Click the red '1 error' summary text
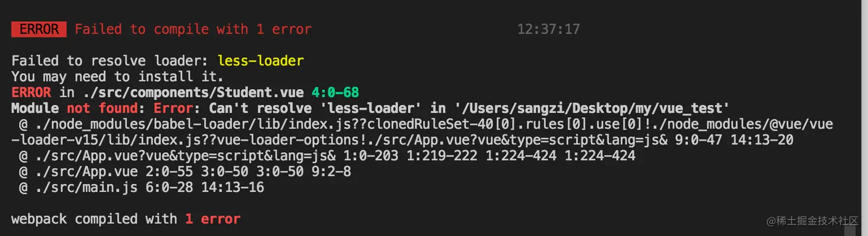Image resolution: width=868 pixels, height=236 pixels. tap(213, 219)
